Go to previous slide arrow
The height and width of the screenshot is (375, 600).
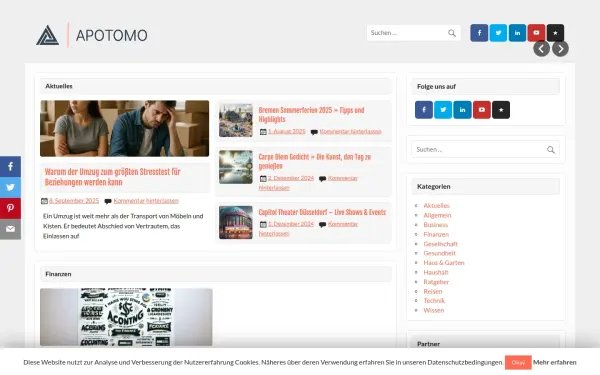tap(541, 49)
